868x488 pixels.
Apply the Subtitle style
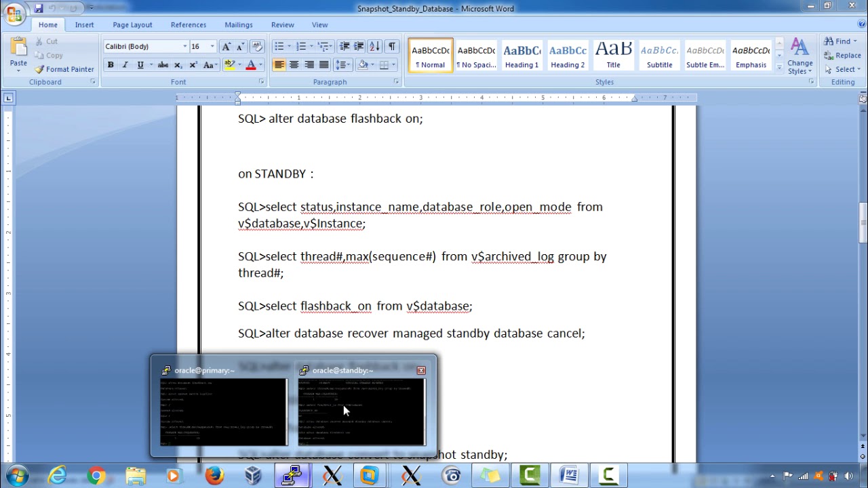tap(659, 56)
